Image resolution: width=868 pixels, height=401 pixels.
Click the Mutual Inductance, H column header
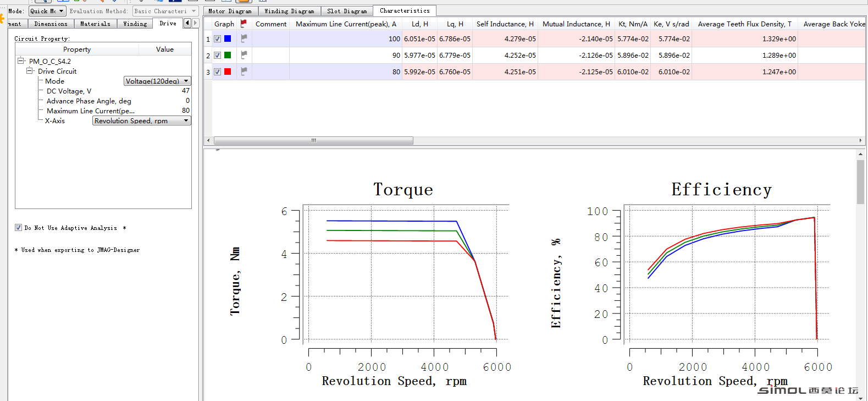576,24
